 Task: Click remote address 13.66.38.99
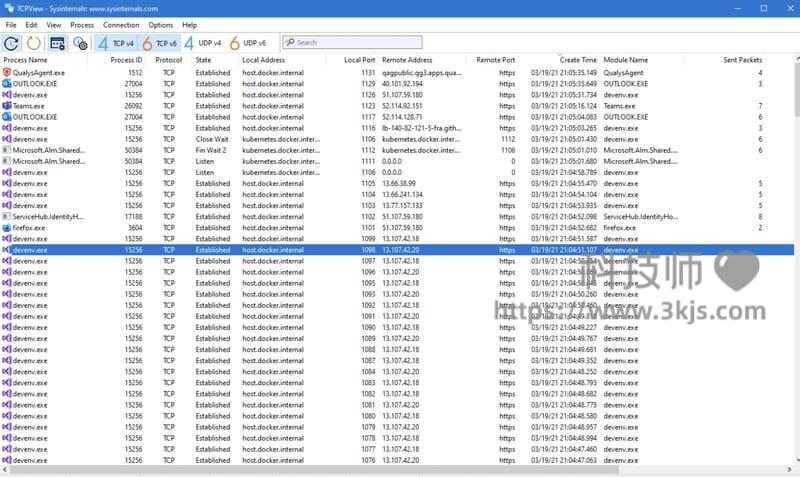[399, 184]
